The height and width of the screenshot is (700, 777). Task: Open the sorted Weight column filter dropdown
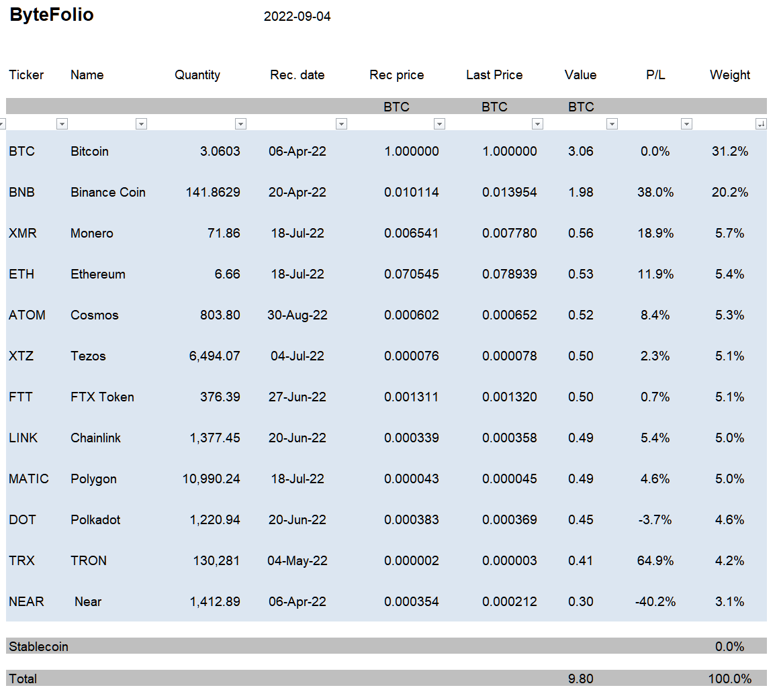point(761,123)
